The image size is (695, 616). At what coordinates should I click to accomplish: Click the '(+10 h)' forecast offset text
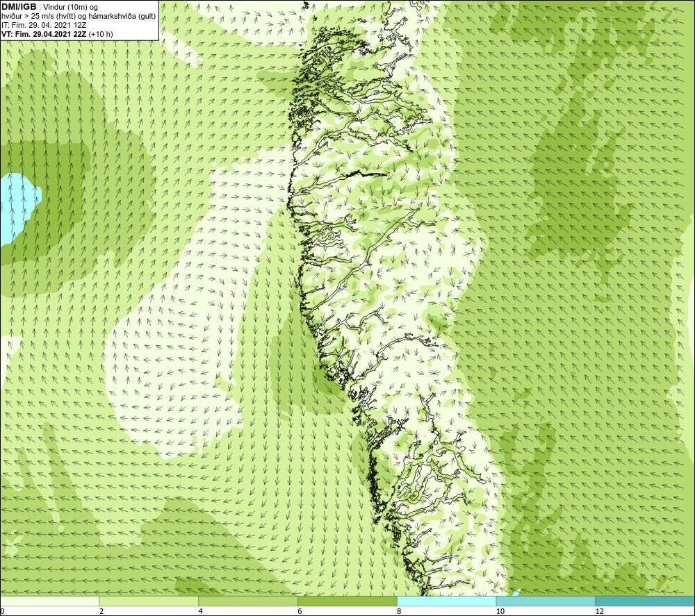(101, 34)
